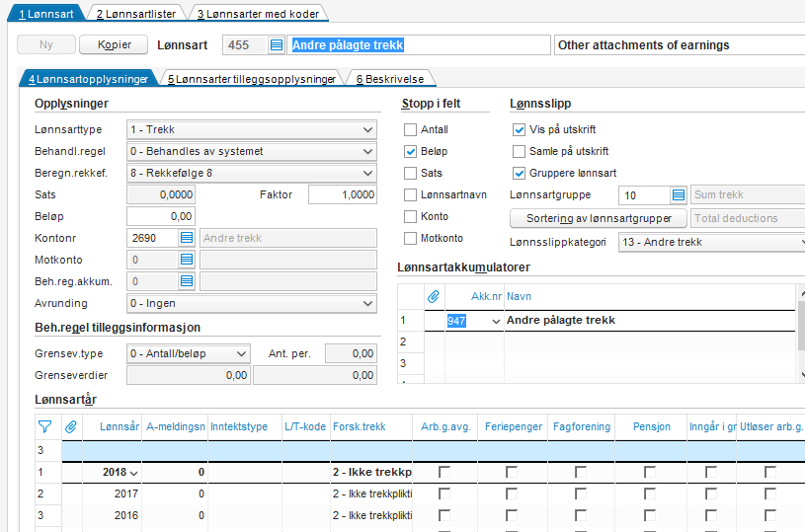The width and height of the screenshot is (805, 532).
Task: Open the Kontonr lookup icon beside 2690
Action: point(187,238)
